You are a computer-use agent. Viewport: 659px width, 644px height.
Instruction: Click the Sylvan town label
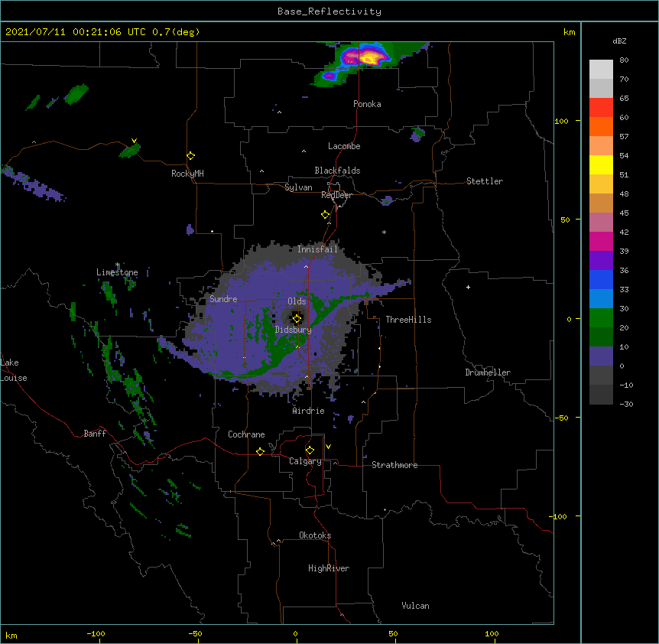point(298,187)
